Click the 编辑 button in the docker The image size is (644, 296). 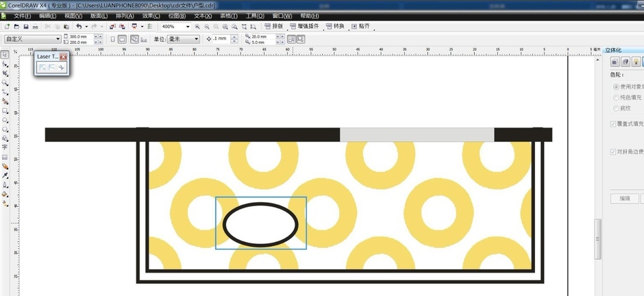click(x=625, y=199)
